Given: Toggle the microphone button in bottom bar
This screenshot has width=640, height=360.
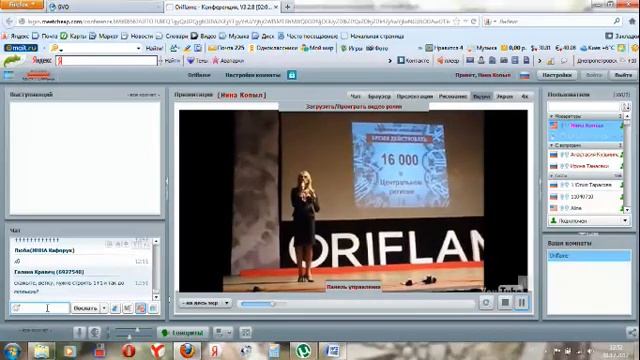Looking at the screenshot, I should coord(79,333).
